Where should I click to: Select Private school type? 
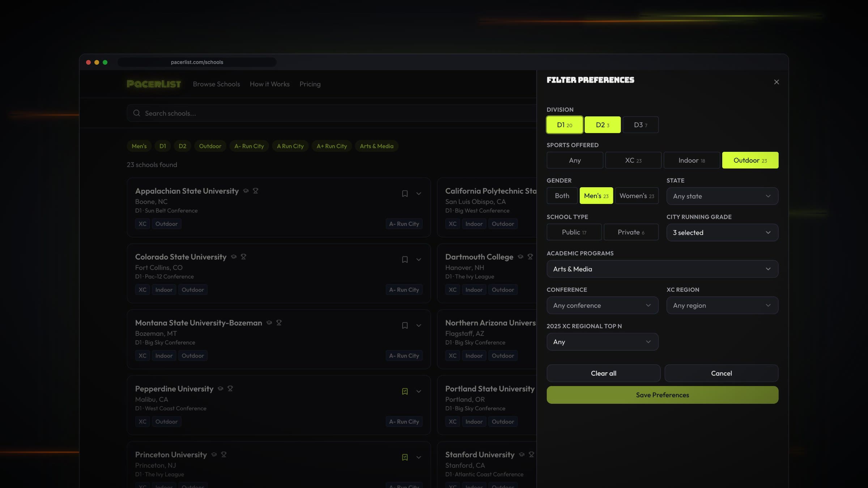[x=631, y=232]
